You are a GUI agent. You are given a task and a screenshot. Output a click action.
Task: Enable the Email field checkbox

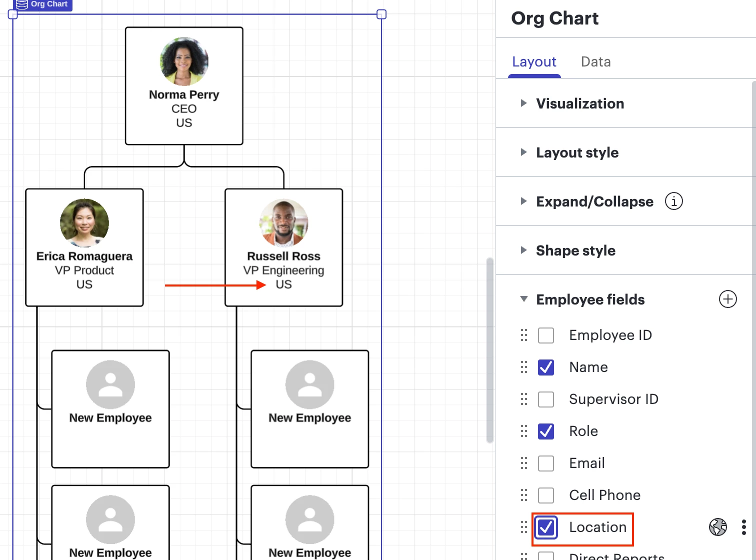[545, 463]
